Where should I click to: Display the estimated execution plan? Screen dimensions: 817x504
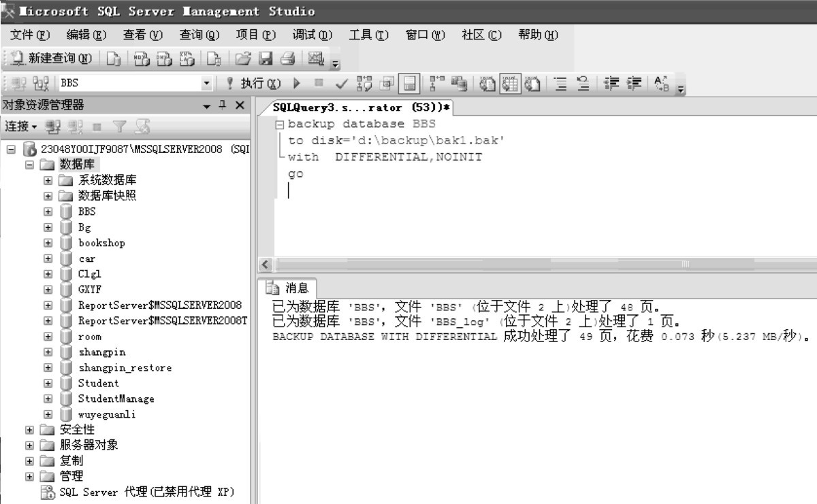[x=364, y=84]
